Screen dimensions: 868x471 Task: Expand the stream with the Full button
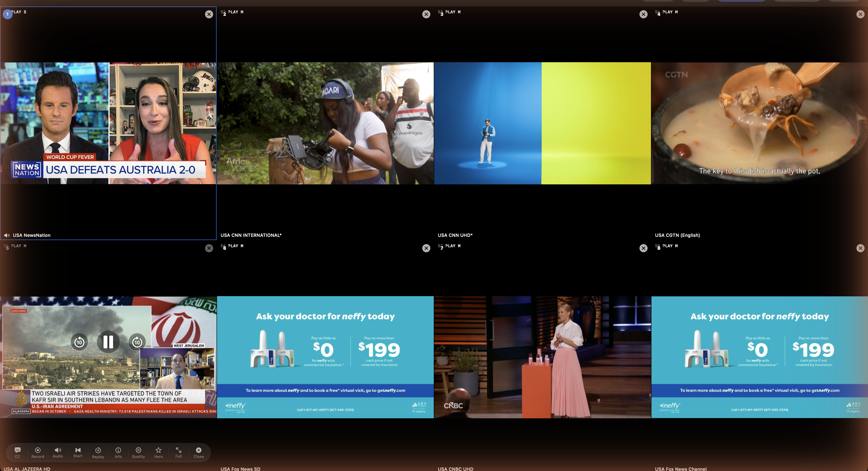[179, 452]
